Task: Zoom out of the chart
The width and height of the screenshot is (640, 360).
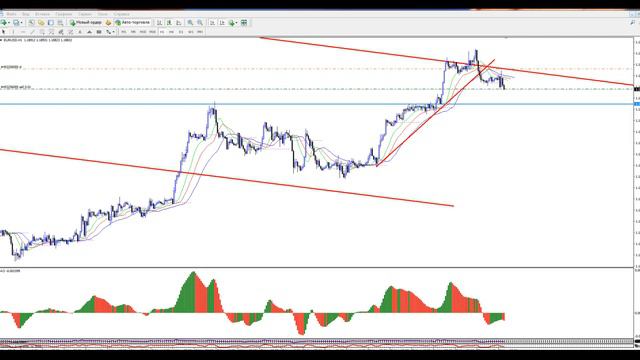Action: [x=200, y=23]
